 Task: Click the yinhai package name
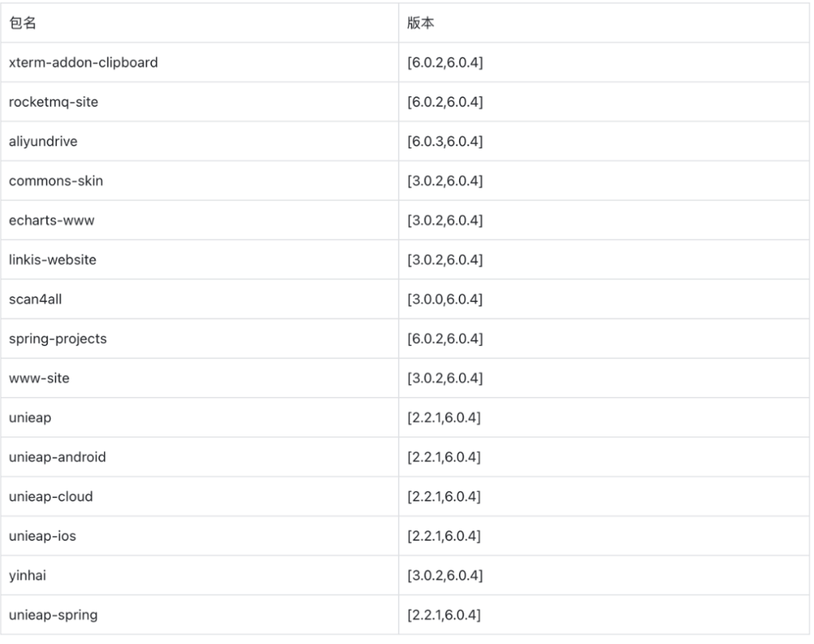(x=29, y=575)
